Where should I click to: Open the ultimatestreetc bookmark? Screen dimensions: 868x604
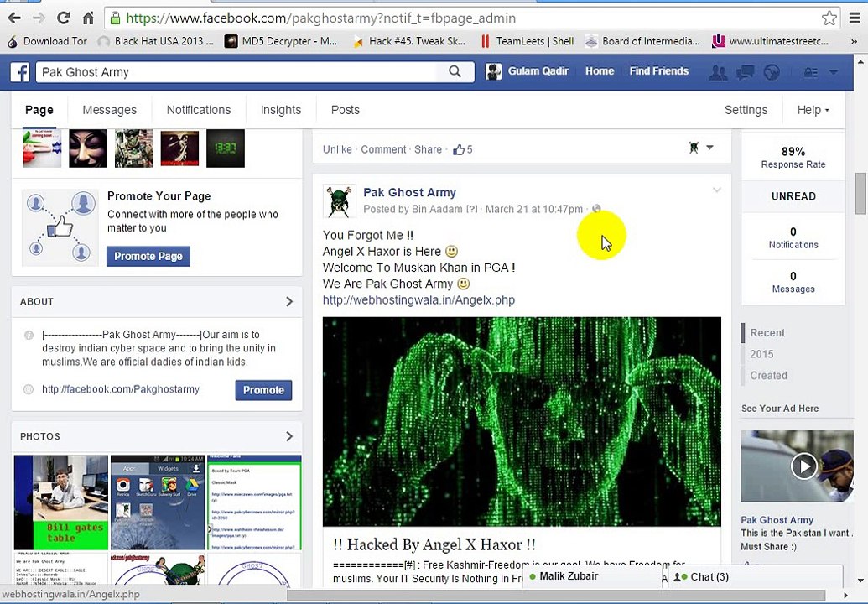pos(770,41)
